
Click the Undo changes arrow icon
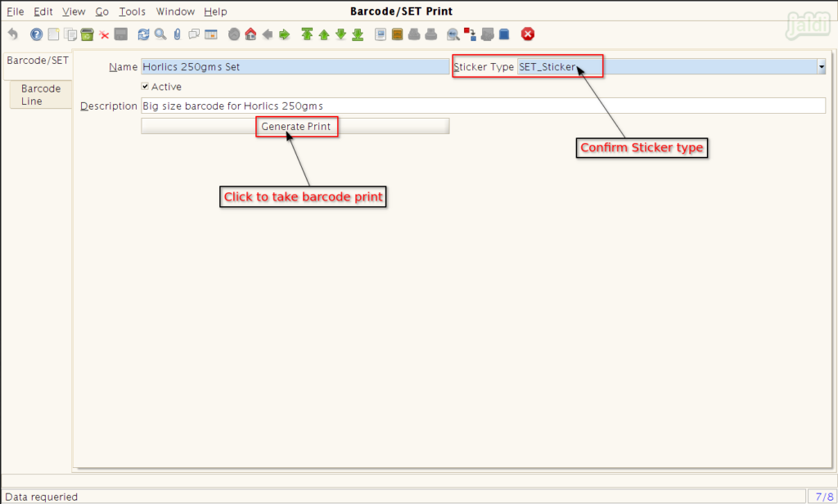point(13,34)
